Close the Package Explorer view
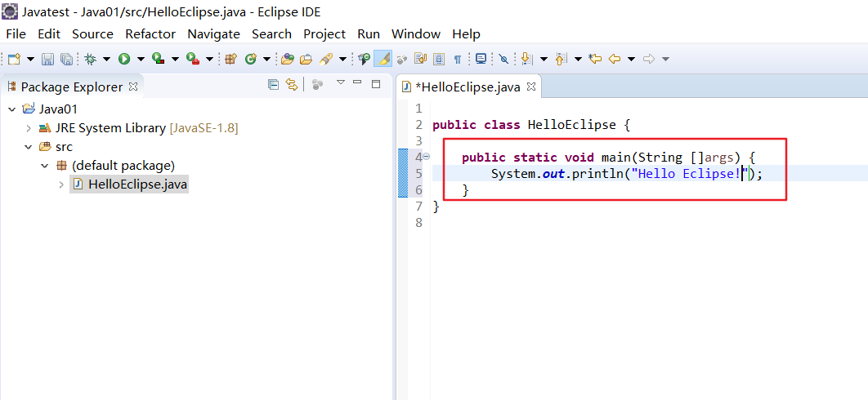This screenshot has width=868, height=400. click(133, 87)
